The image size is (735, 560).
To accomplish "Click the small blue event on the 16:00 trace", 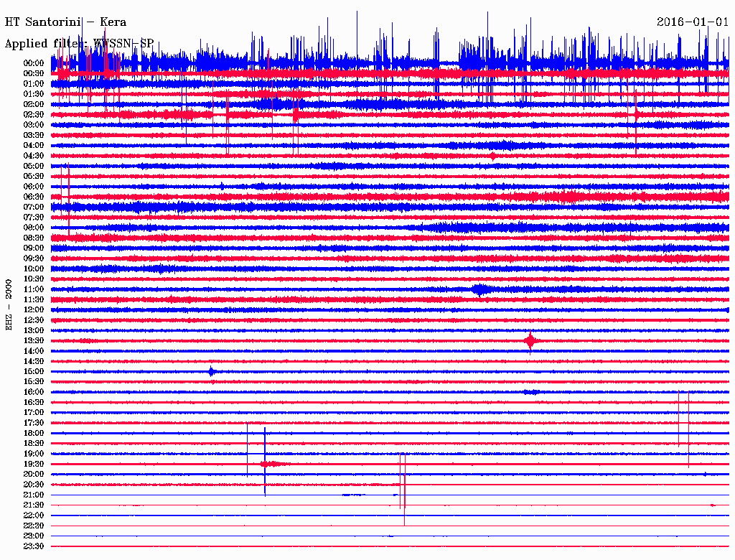I will pos(532,392).
